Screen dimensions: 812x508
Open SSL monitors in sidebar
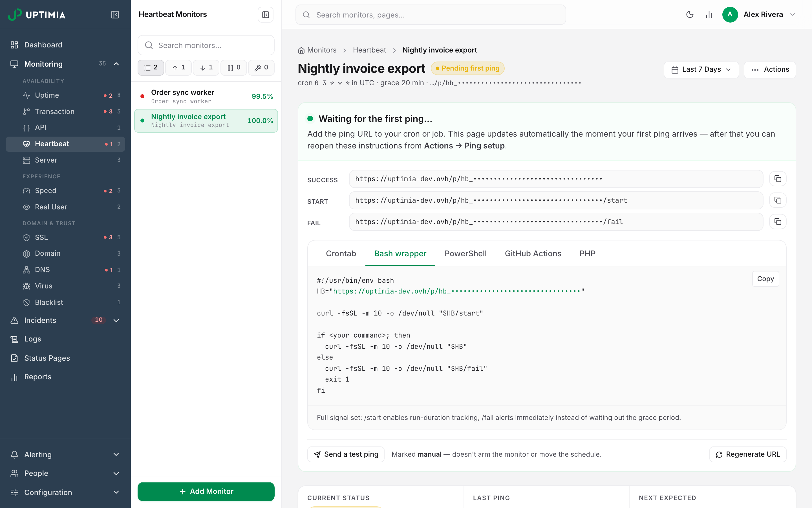65,237
